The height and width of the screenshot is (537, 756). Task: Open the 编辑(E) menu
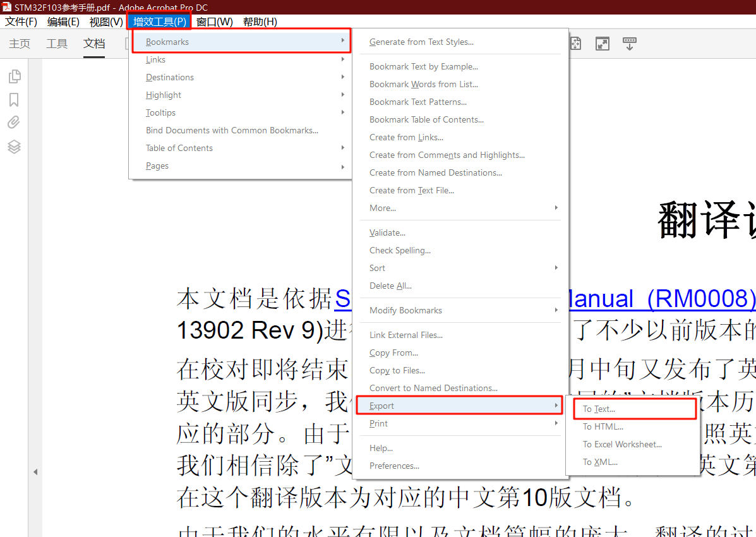63,21
